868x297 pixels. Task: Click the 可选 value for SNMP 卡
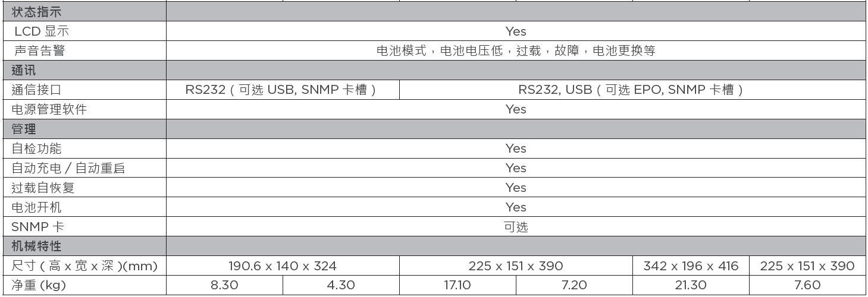(x=516, y=227)
